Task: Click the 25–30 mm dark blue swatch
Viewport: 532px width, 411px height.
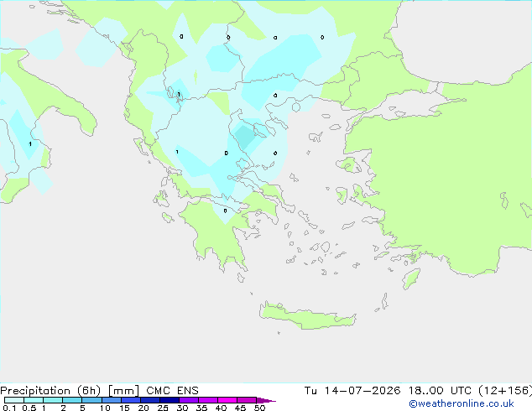Action: [x=169, y=400]
